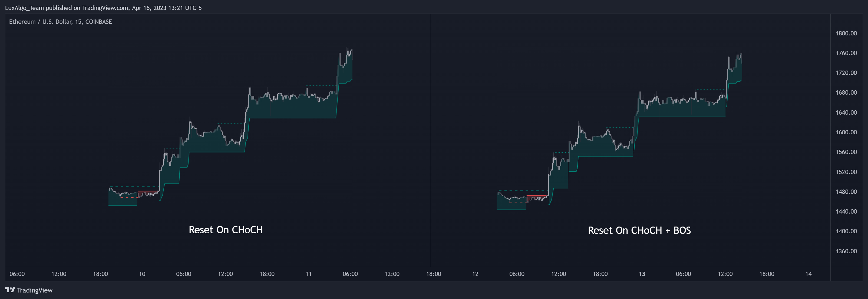Click the 1400.00 price axis label
The width and height of the screenshot is (868, 299).
pos(846,231)
